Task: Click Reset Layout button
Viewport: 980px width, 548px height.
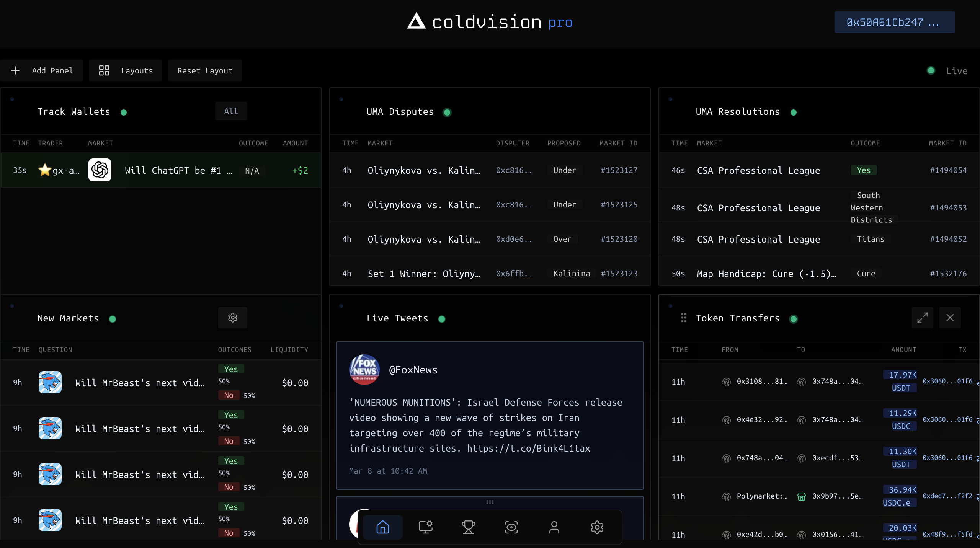Action: (205, 70)
